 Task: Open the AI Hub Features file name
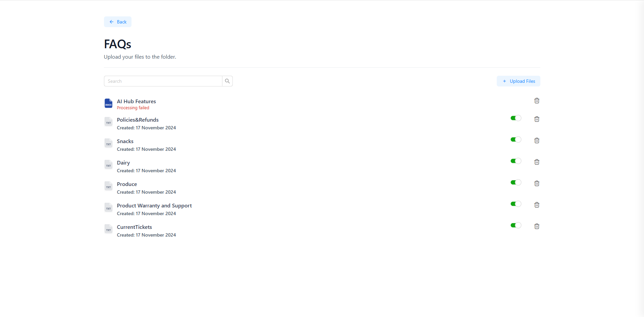[x=136, y=101]
